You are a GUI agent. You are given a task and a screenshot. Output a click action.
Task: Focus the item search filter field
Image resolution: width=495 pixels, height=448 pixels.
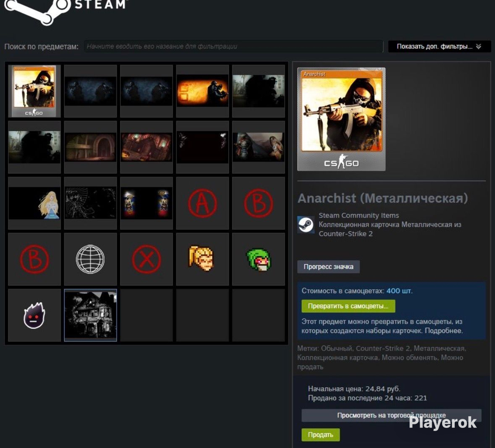tap(233, 47)
